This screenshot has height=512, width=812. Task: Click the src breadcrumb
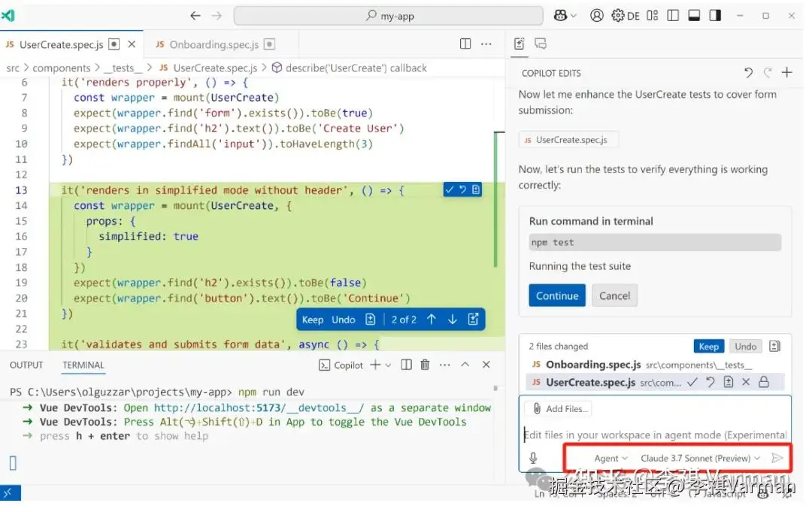(13, 68)
